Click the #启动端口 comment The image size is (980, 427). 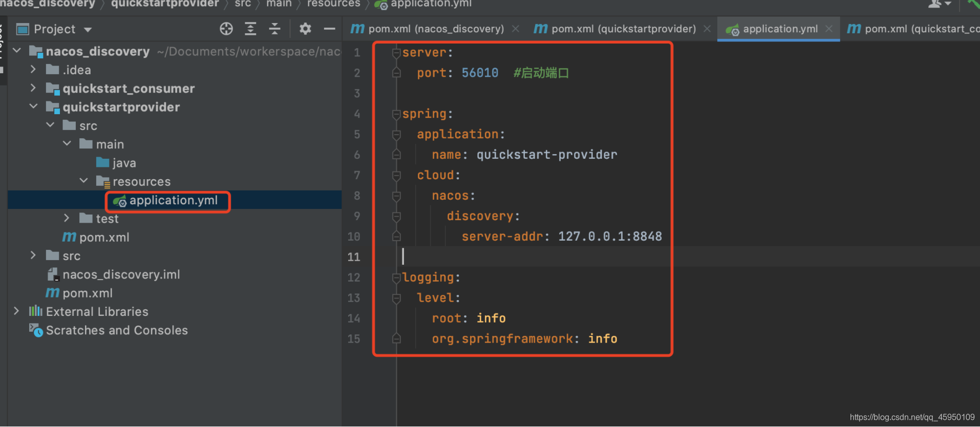point(541,73)
